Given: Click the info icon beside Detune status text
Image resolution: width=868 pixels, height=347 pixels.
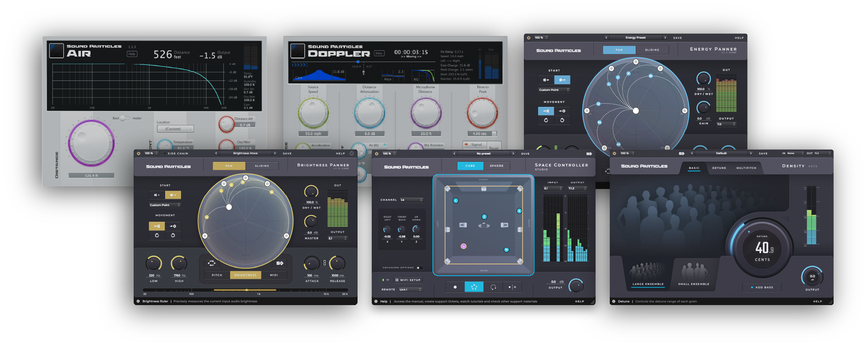Looking at the screenshot, I should pos(614,301).
